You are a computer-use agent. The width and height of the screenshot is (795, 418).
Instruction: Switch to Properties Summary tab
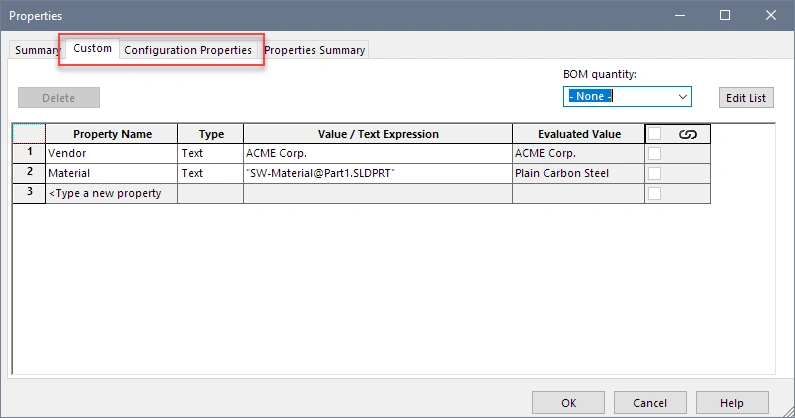315,50
